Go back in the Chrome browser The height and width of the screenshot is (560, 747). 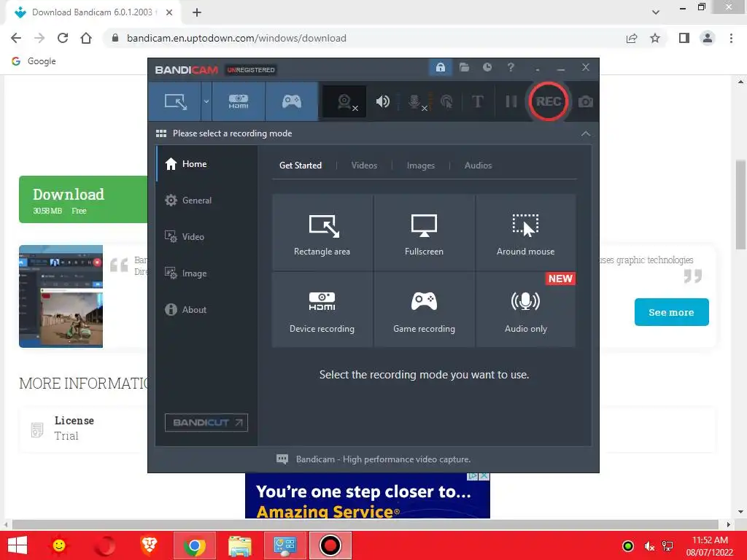click(x=16, y=38)
